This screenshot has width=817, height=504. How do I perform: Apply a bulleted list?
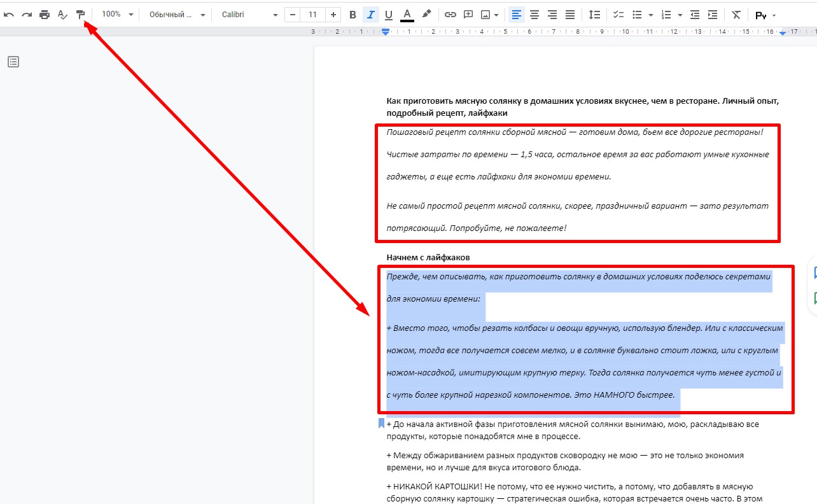pos(636,15)
